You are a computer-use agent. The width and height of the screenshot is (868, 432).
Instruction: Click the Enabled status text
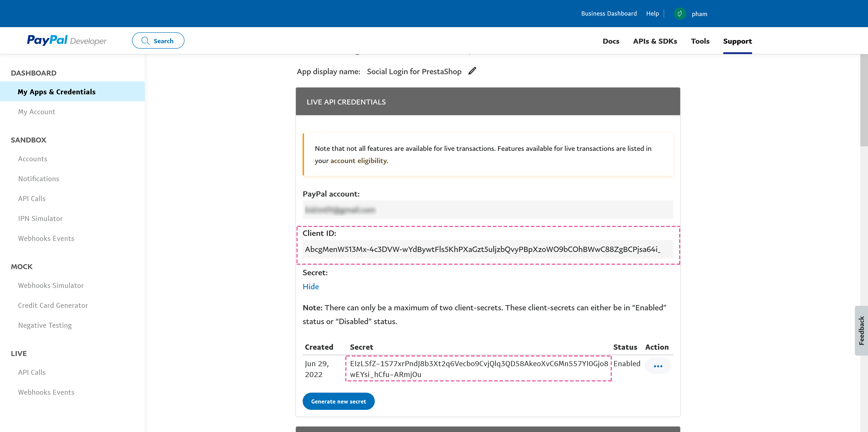pyautogui.click(x=627, y=363)
